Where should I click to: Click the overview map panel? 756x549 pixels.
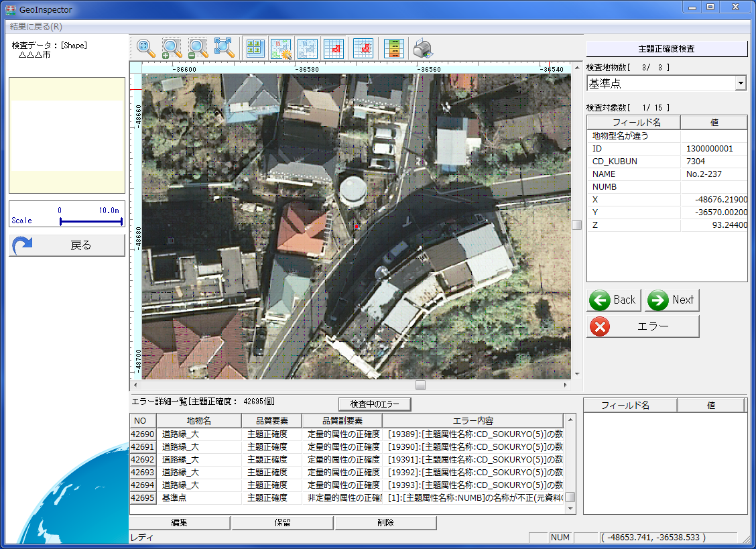click(x=67, y=135)
